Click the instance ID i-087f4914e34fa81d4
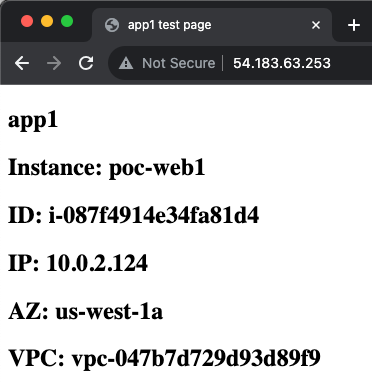Viewport: 372px width, 382px height. [154, 215]
